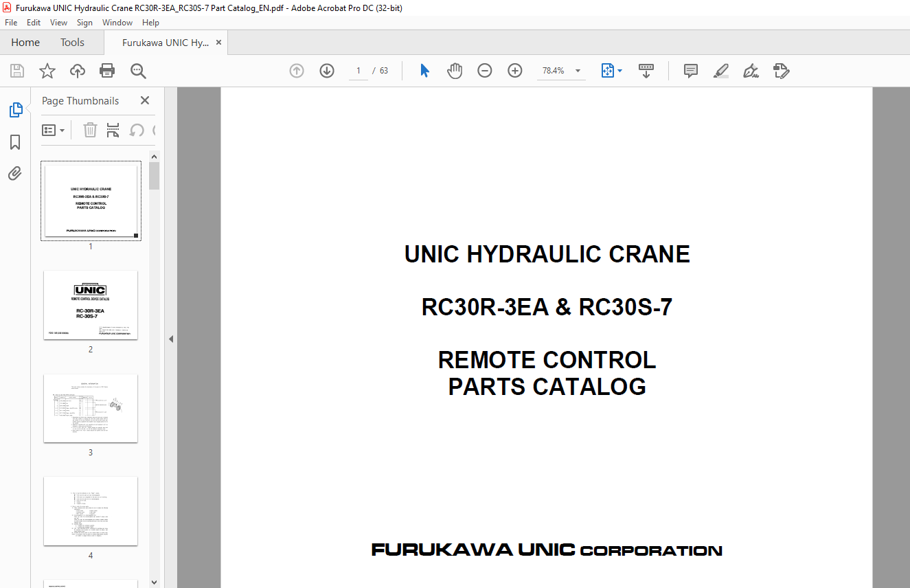
Task: Open the Attachments paperclip panel
Action: [x=15, y=174]
